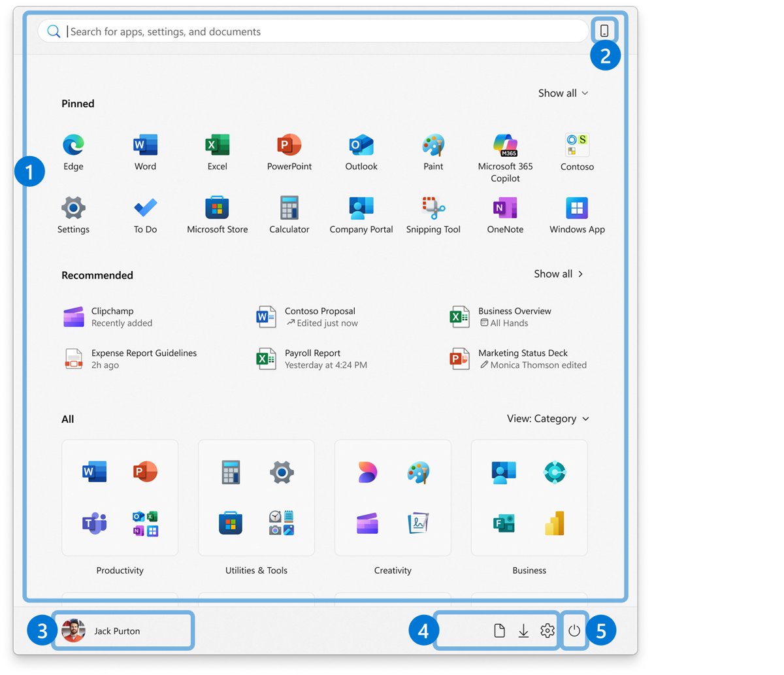This screenshot has width=784, height=675.
Task: Open Power BI icon in Business category
Action: click(x=554, y=523)
